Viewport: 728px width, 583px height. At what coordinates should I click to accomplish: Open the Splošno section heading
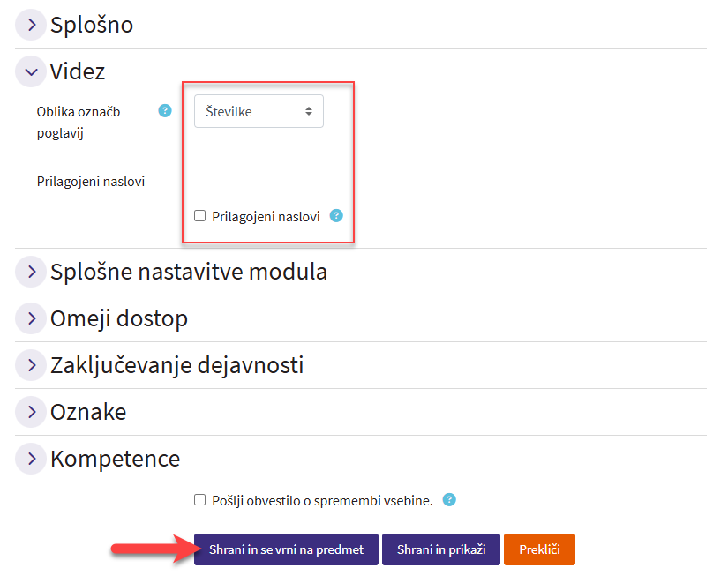tap(92, 25)
